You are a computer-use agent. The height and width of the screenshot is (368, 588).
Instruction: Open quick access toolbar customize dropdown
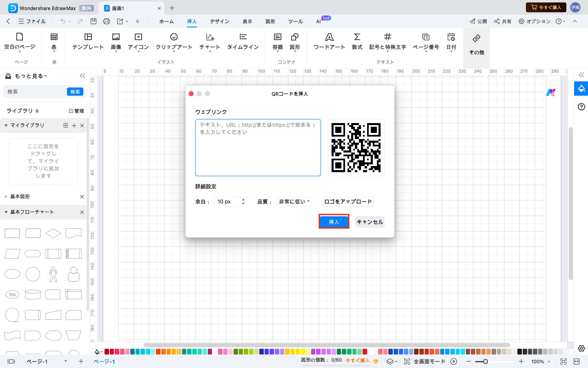point(138,21)
